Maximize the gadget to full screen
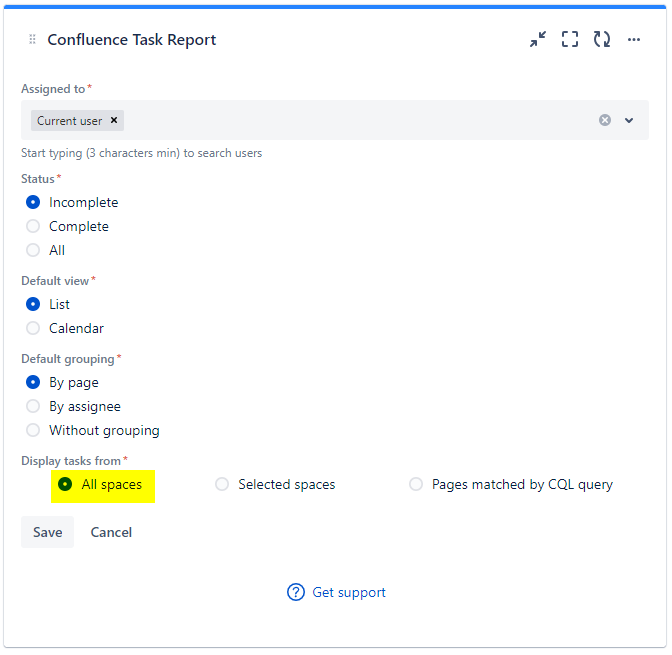 tap(570, 39)
